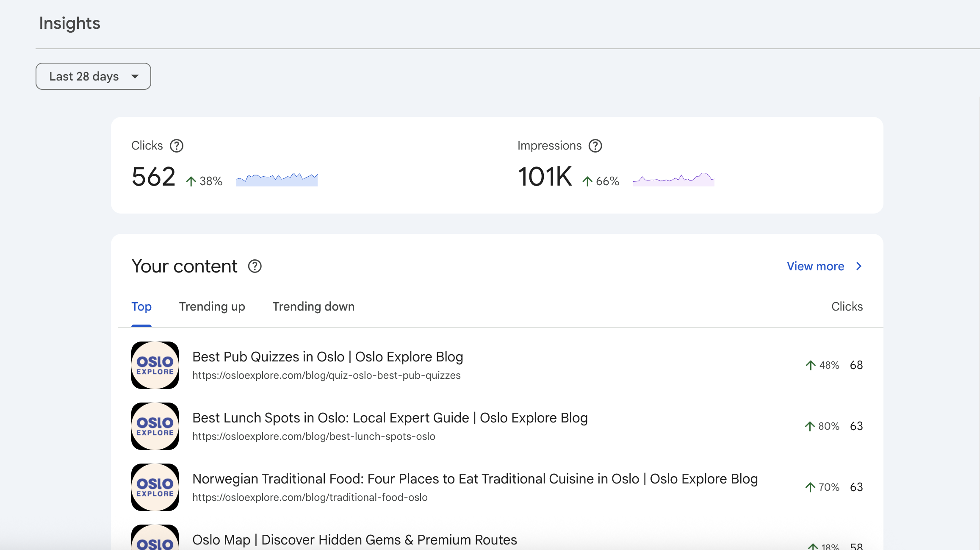
Task: Click the Insights page heading
Action: (x=70, y=23)
